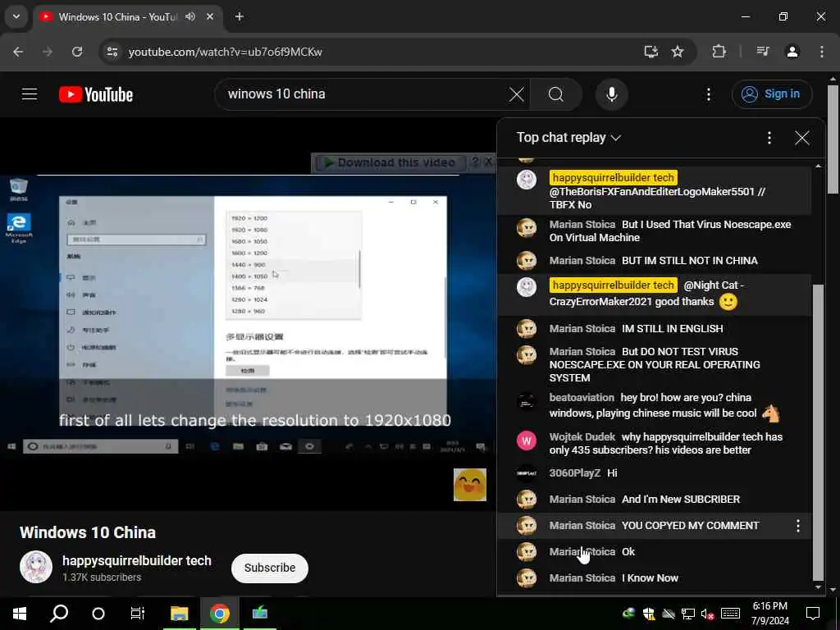Click the chat message IM STILL IN ENGLISH
840x630 pixels.
pyautogui.click(x=673, y=329)
